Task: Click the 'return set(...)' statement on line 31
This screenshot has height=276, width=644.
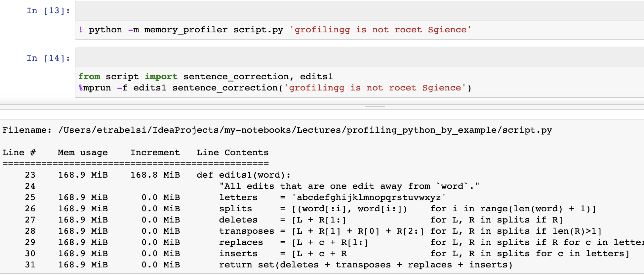Action: (366, 265)
